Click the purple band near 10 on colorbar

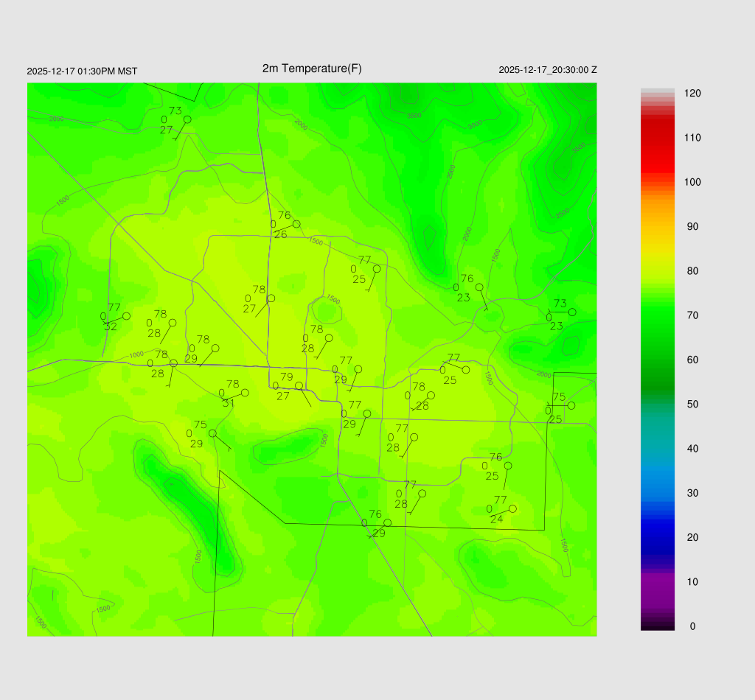pos(657,586)
